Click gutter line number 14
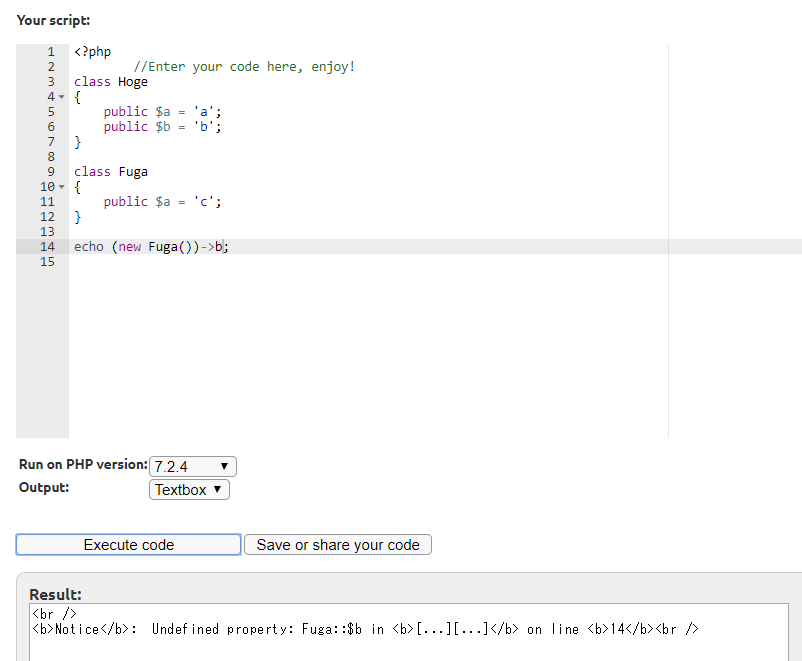The height and width of the screenshot is (661, 802). click(47, 247)
